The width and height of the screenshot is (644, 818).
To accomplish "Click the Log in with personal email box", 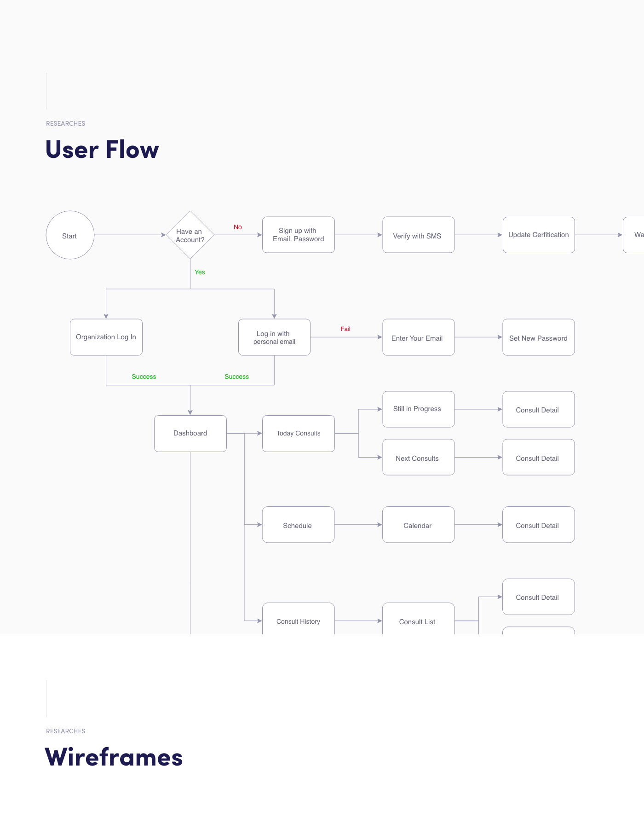I will coord(274,337).
